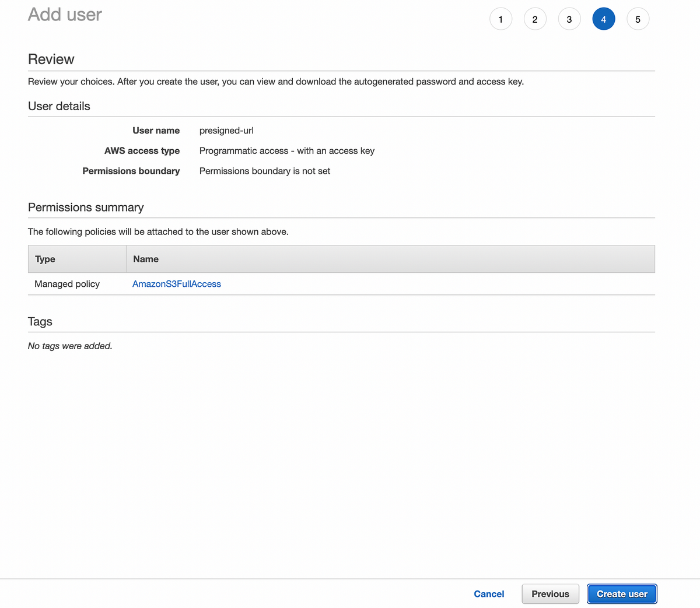
Task: Click the User details section heading
Action: pyautogui.click(x=59, y=106)
